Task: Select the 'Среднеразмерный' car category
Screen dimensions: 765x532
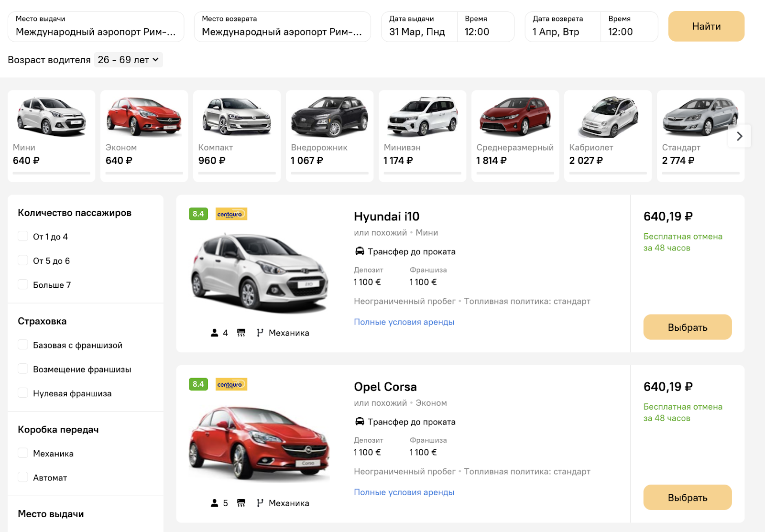Action: coord(515,136)
